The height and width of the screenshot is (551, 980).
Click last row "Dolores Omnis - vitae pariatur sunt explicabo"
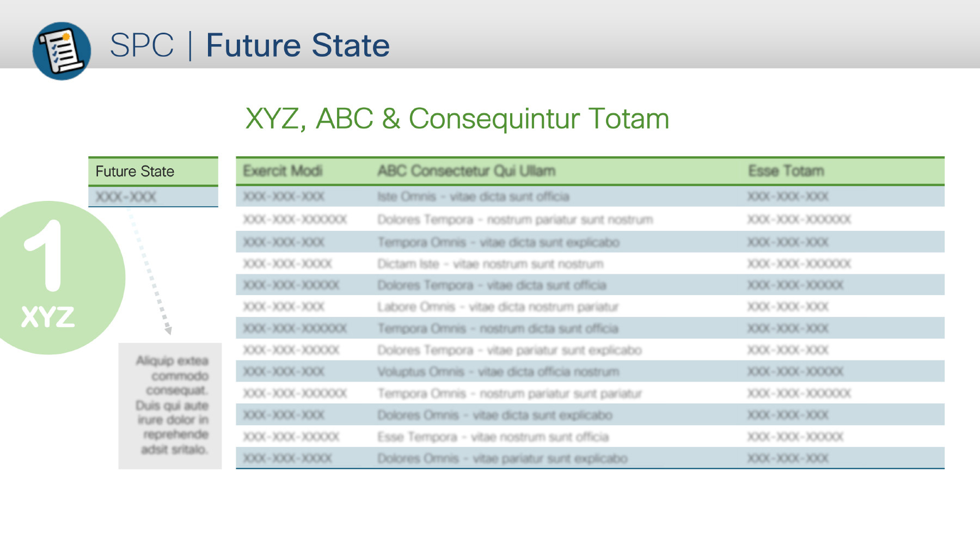click(590, 458)
